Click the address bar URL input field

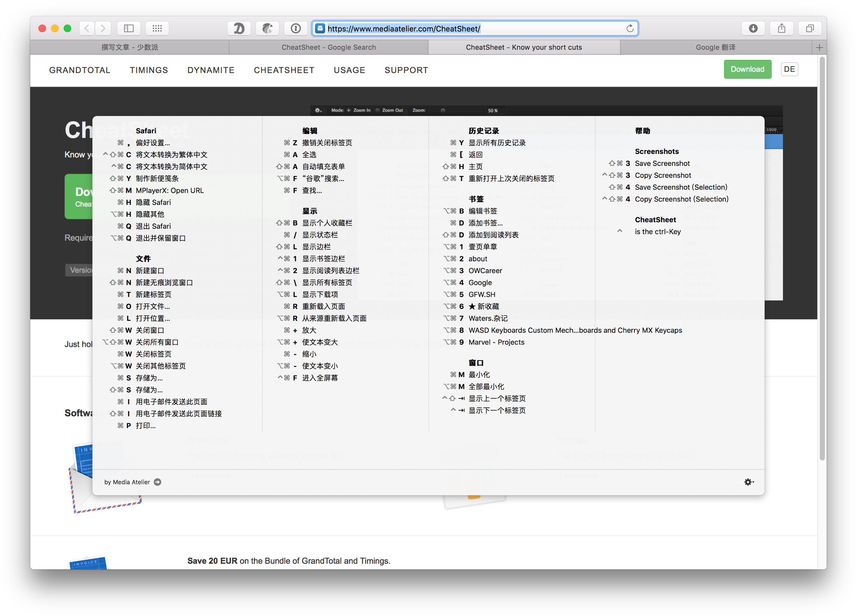[x=476, y=28]
